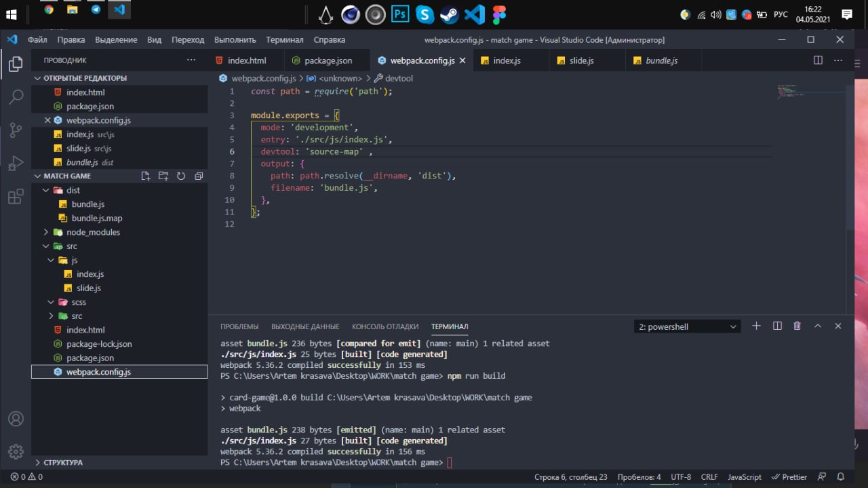Kill terminal with trash icon
The image size is (868, 488).
click(797, 326)
